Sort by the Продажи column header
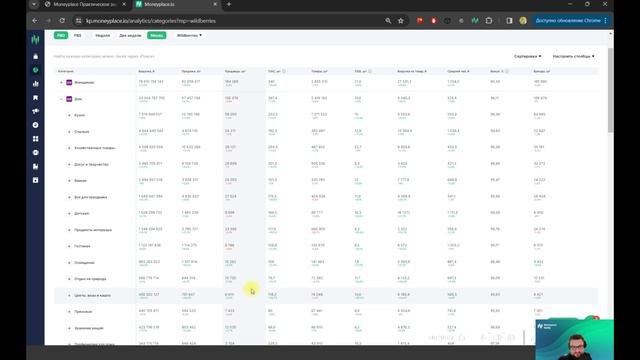Image resolution: width=640 pixels, height=360 pixels. click(x=191, y=71)
